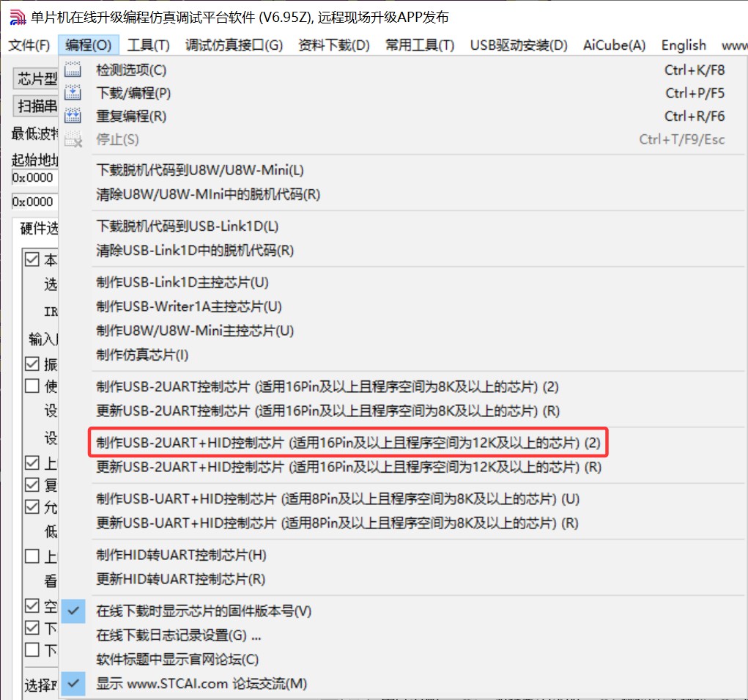Click the application logo icon in title bar
748x700 pixels.
click(18, 17)
